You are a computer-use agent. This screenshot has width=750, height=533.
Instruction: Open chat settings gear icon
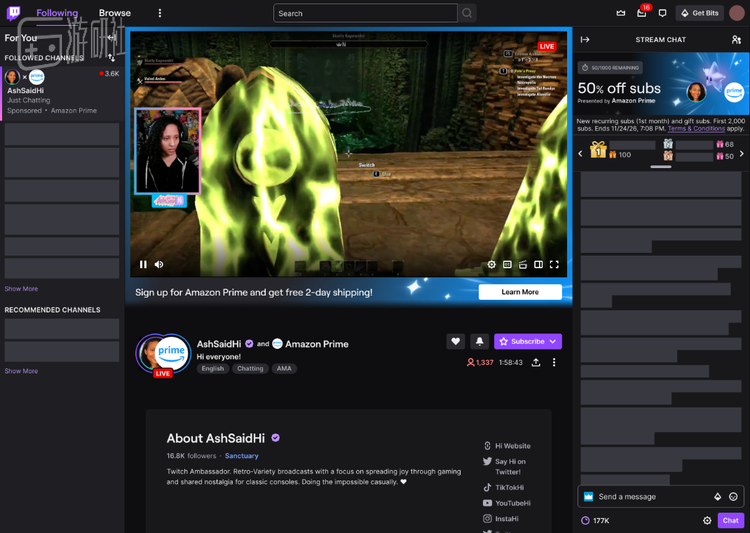pos(707,521)
